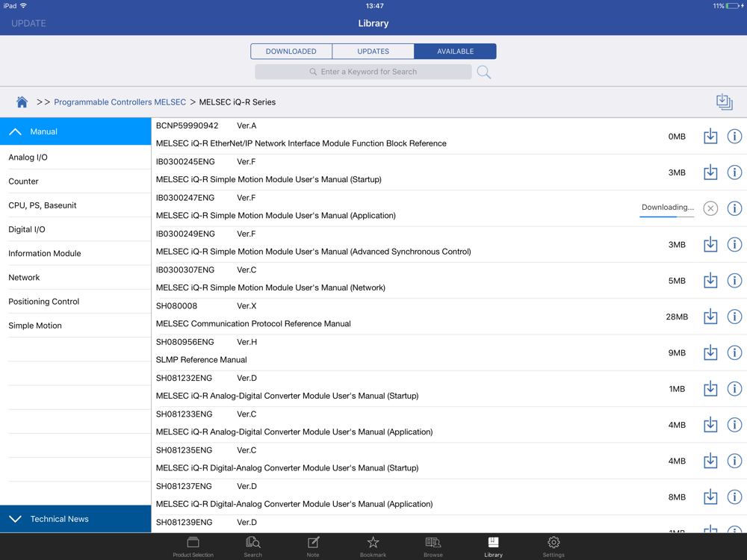Open the Bookmark star in bottom bar

373,546
